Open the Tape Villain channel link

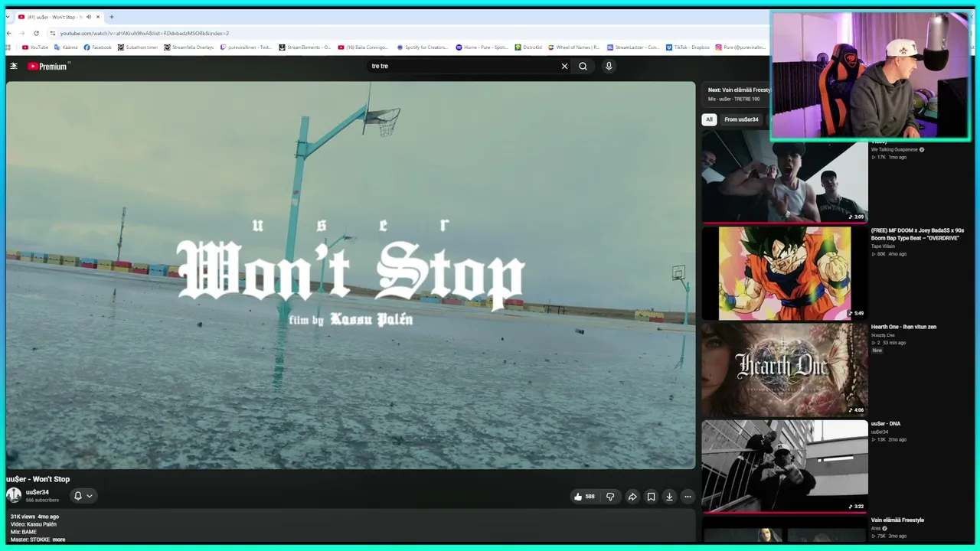883,246
